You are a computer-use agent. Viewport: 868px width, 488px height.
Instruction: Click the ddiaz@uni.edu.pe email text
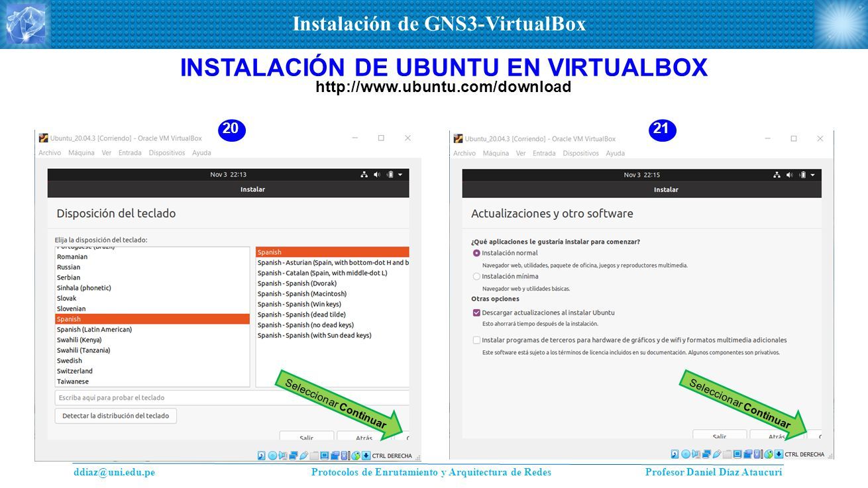point(114,472)
